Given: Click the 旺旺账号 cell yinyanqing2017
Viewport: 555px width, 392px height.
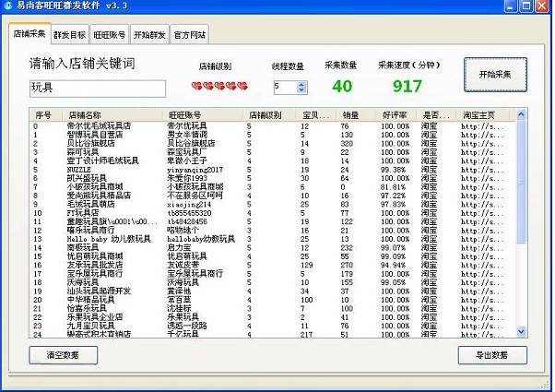Looking at the screenshot, I should tap(195, 170).
